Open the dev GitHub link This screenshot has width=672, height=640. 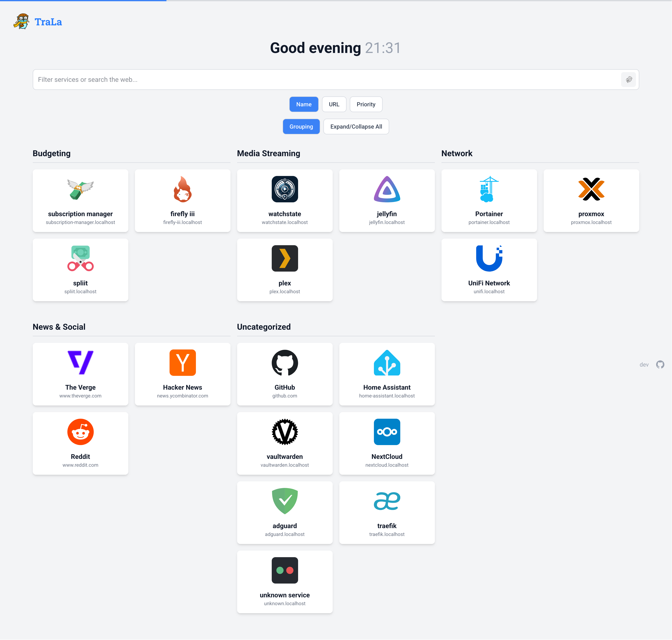[x=660, y=364]
